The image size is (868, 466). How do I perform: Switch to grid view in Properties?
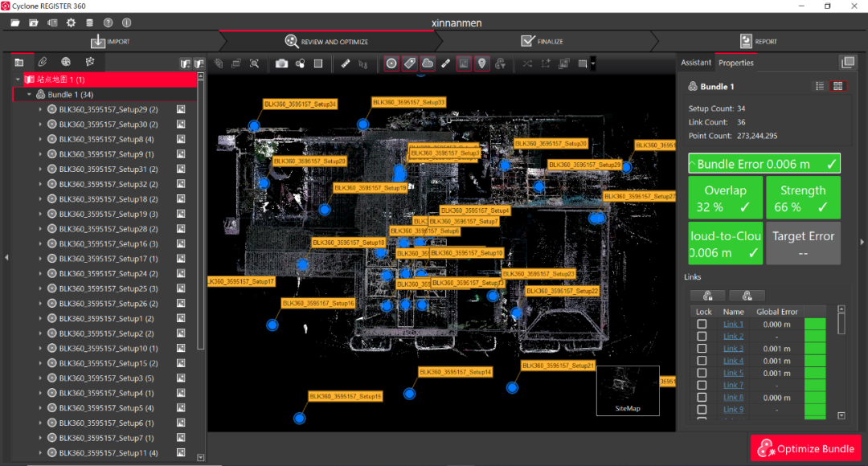(x=838, y=86)
